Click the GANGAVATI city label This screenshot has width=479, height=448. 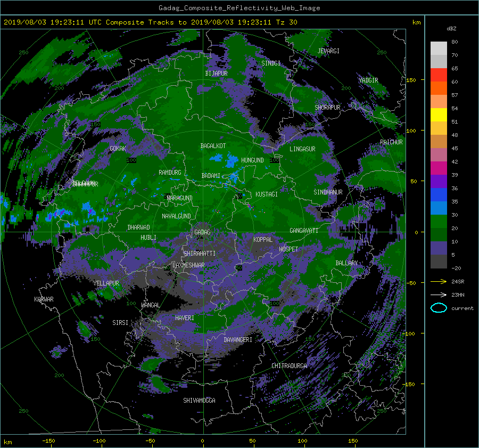click(x=304, y=231)
